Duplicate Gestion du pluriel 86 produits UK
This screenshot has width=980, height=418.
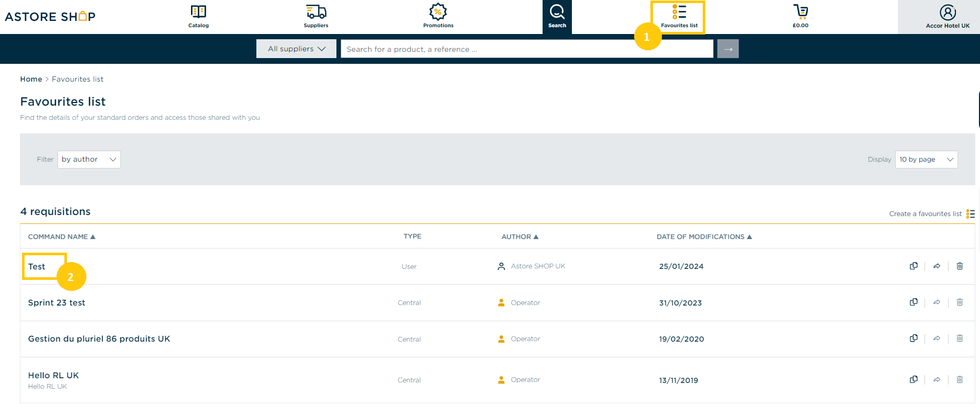(914, 338)
